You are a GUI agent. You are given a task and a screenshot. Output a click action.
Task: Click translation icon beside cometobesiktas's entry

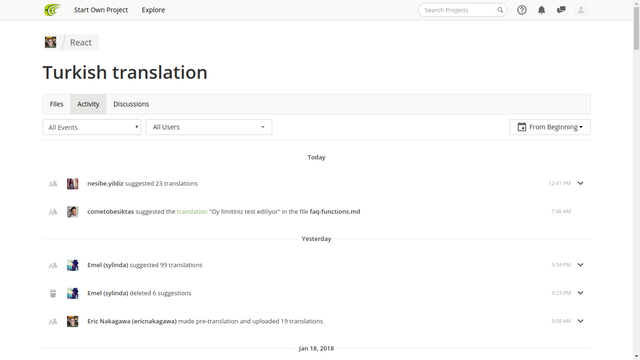53,212
